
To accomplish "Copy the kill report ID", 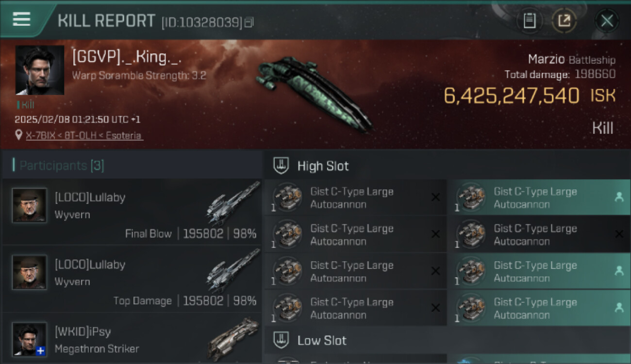I will point(249,22).
